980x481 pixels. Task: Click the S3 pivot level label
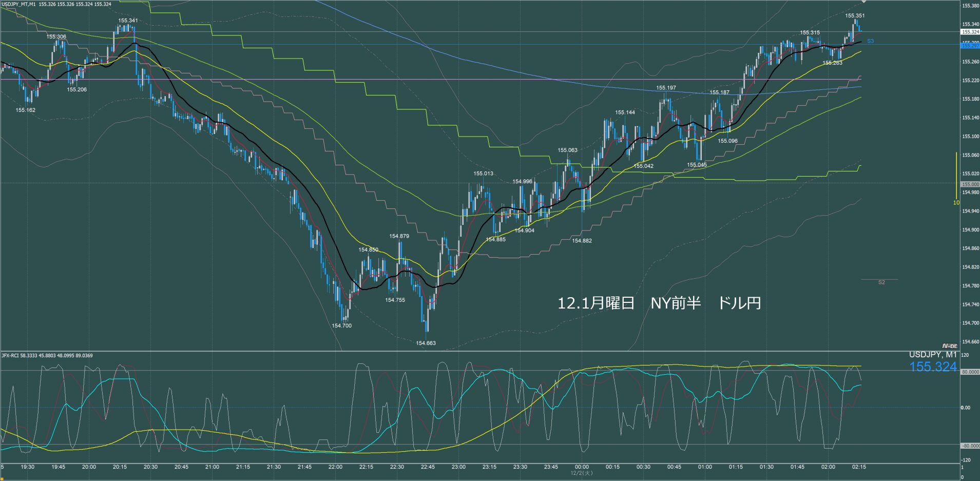870,41
